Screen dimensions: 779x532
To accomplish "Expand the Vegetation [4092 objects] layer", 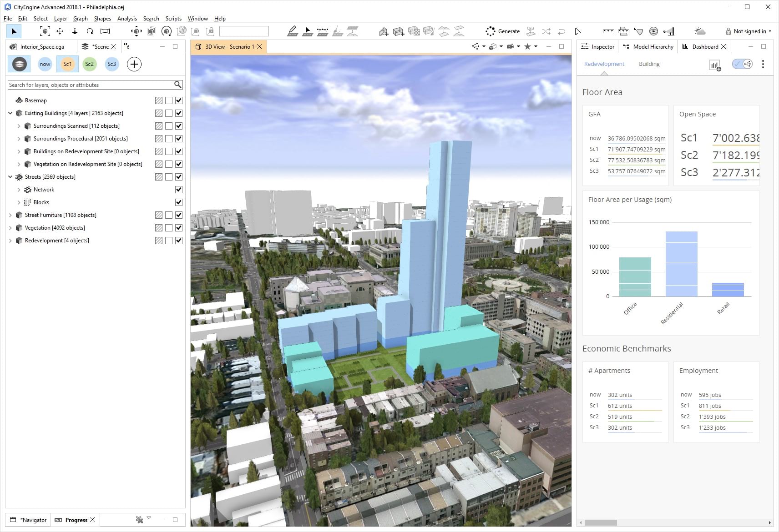I will [10, 228].
